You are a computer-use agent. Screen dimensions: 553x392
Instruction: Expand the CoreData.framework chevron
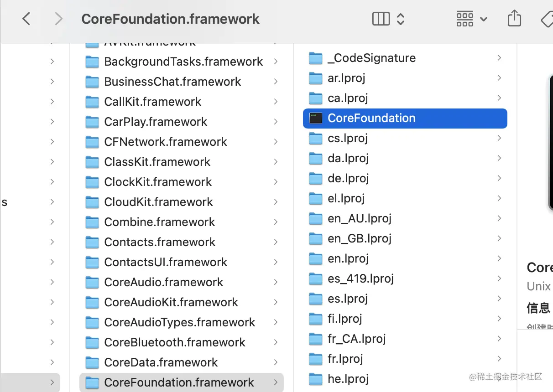[x=276, y=362]
